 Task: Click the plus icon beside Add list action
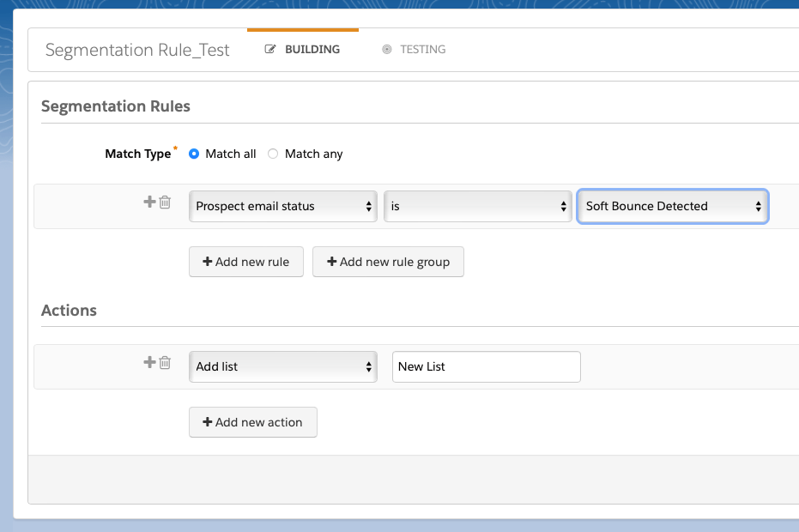click(x=148, y=362)
